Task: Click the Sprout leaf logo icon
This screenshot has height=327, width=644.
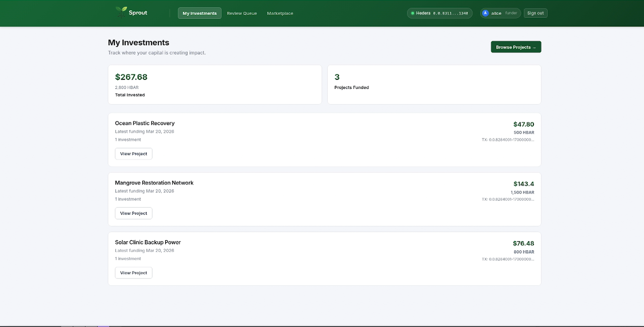Action: tap(121, 12)
